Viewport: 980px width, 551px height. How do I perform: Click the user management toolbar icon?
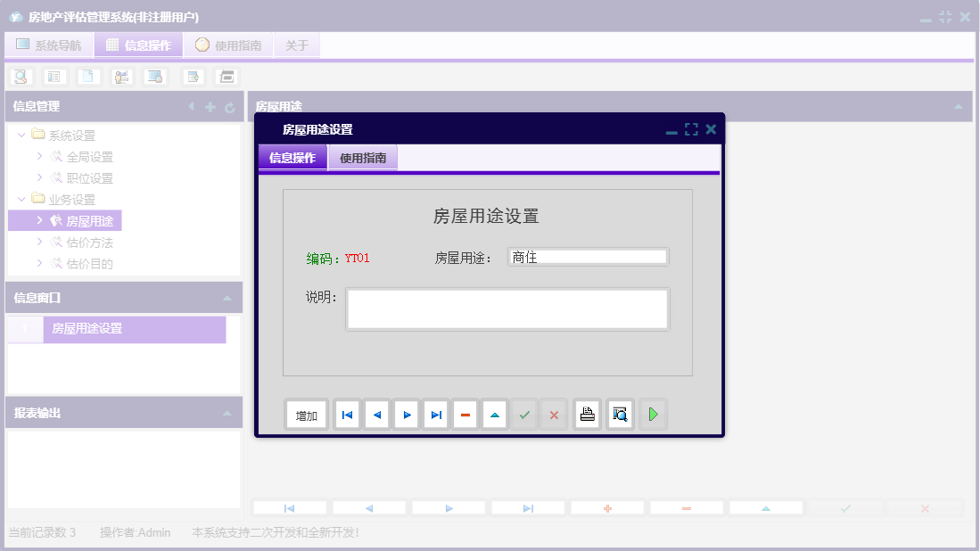coord(121,76)
